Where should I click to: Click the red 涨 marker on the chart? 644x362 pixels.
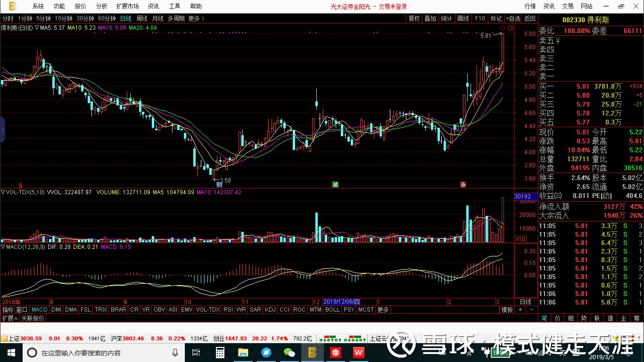[x=463, y=185]
